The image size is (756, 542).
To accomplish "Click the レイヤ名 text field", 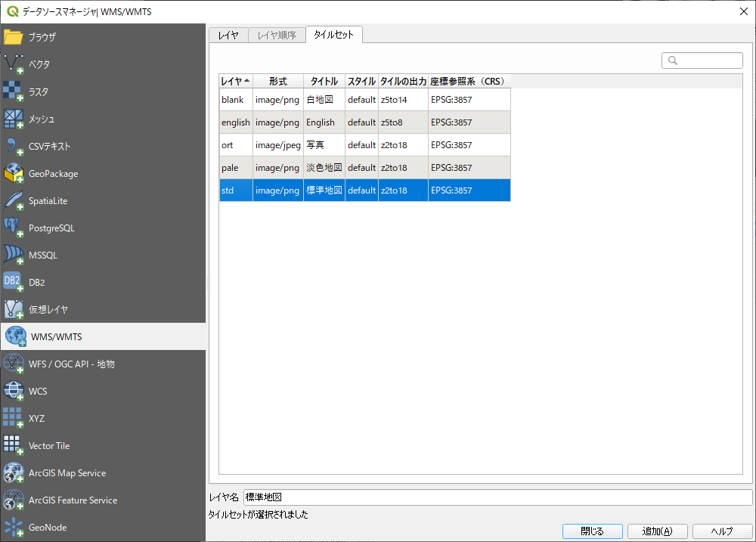I will coord(497,497).
